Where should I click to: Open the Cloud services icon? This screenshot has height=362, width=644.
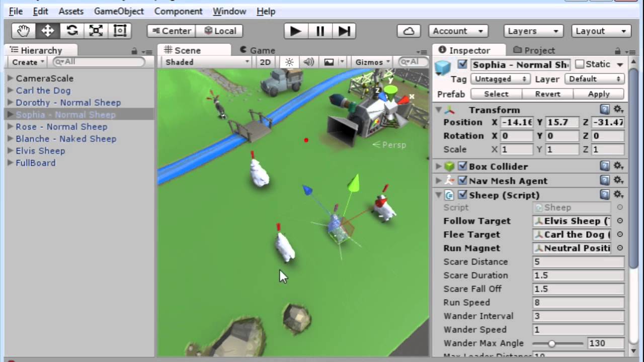point(409,31)
